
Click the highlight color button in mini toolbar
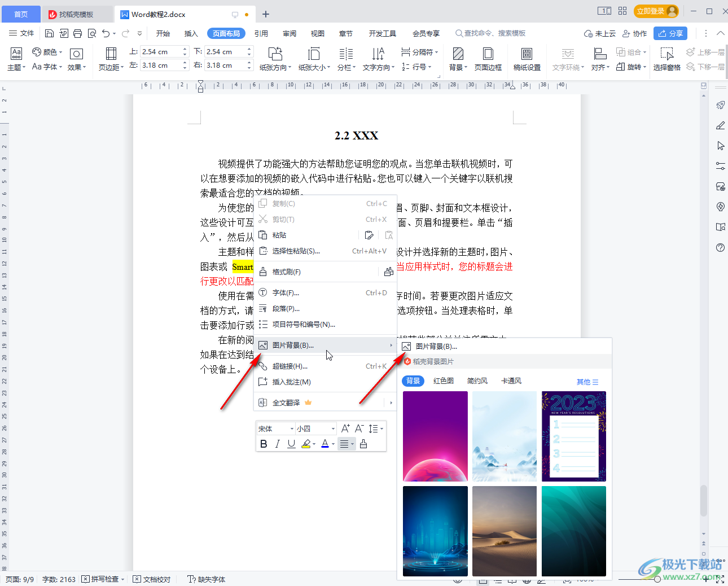pos(306,444)
